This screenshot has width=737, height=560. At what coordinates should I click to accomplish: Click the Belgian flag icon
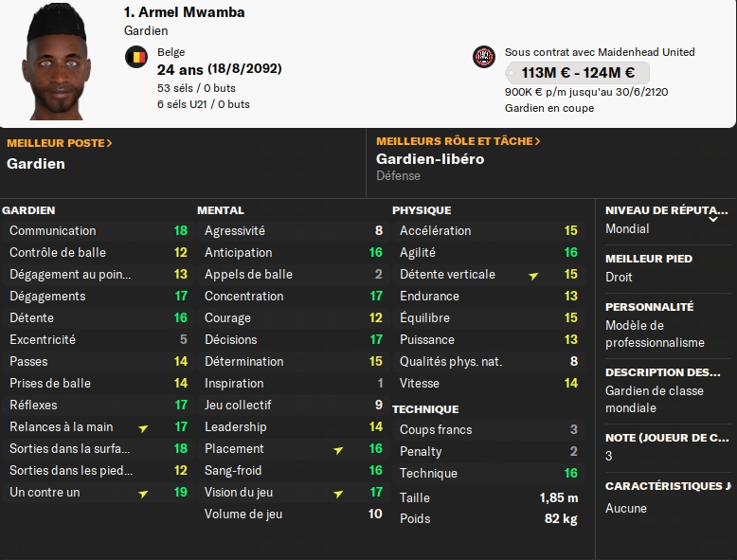[x=136, y=57]
